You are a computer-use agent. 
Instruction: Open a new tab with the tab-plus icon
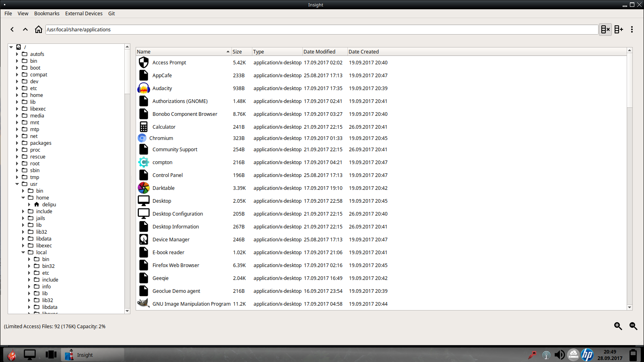tap(619, 29)
